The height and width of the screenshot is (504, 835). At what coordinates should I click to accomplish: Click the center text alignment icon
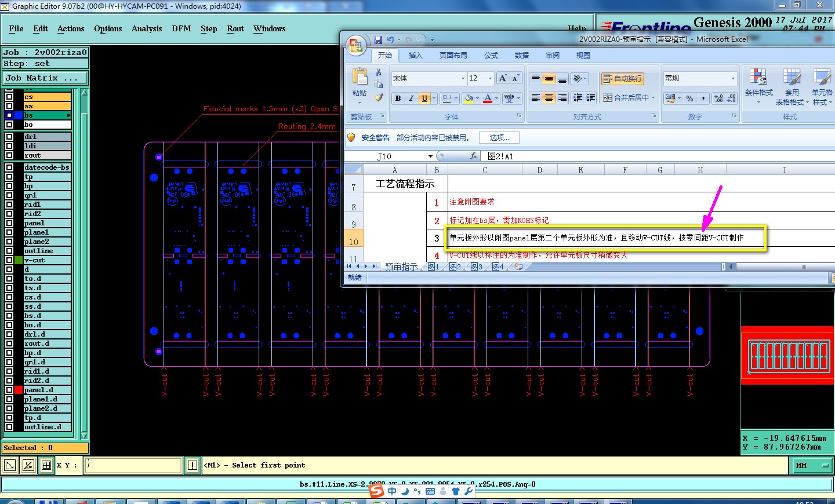[x=549, y=98]
